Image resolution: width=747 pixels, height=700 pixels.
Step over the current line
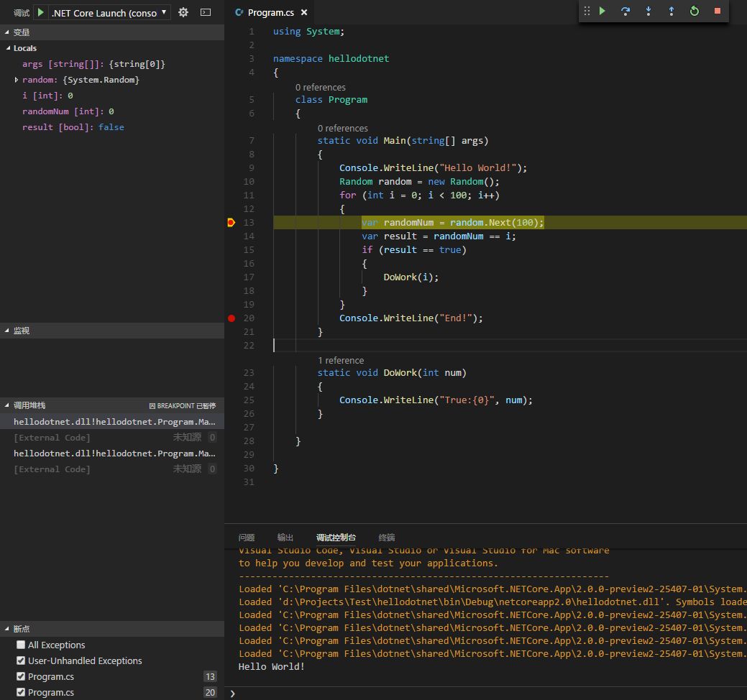(x=625, y=11)
